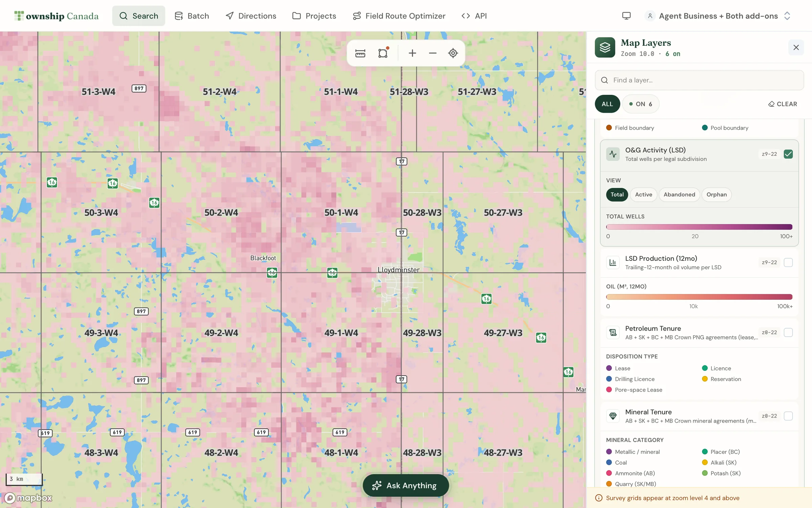This screenshot has width=812, height=508.
Task: Enable the Mineral Tenure layer checkbox
Action: coord(788,416)
